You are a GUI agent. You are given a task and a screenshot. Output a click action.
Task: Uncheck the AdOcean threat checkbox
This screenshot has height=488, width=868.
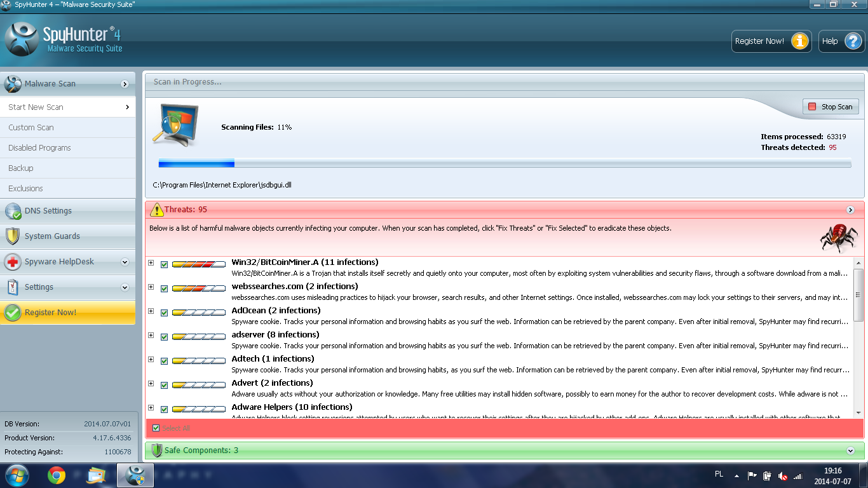165,313
